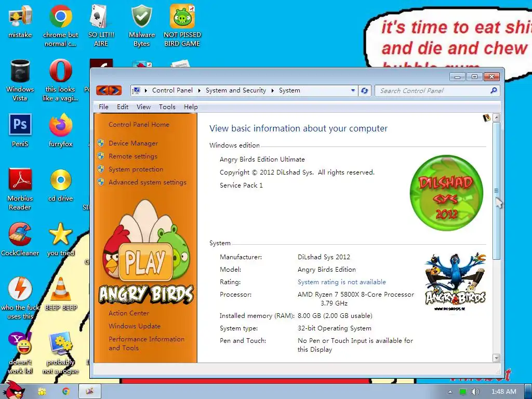
Task: Launch the 'furryfox' Firefox icon
Action: point(60,130)
